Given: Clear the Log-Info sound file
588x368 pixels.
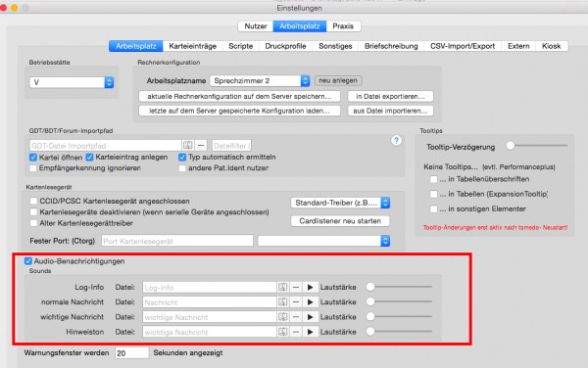Looking at the screenshot, I should (296, 287).
